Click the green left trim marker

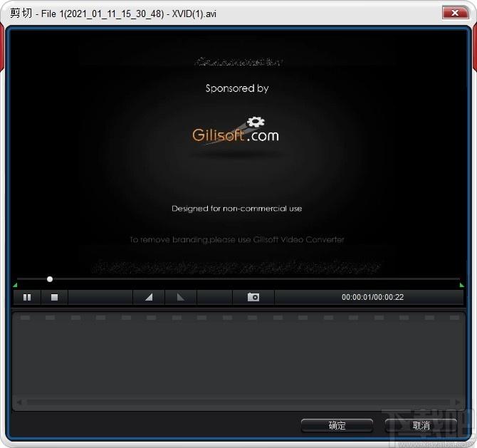click(15, 285)
